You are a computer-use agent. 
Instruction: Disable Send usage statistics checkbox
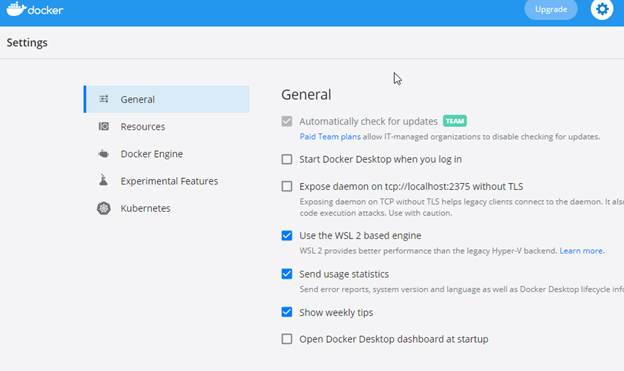[287, 274]
